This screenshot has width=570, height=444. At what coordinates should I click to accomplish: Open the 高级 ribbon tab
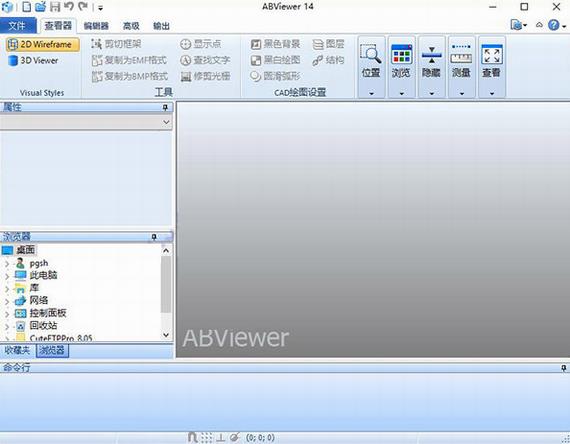[131, 26]
